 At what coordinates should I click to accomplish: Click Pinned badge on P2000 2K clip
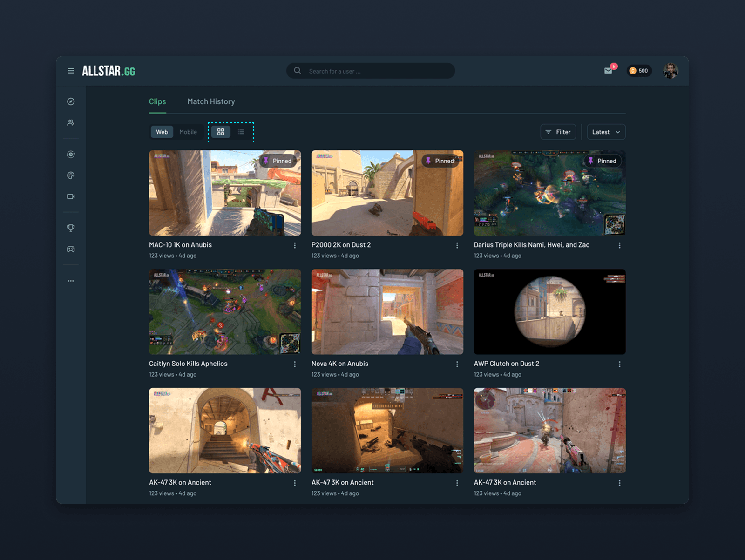440,161
